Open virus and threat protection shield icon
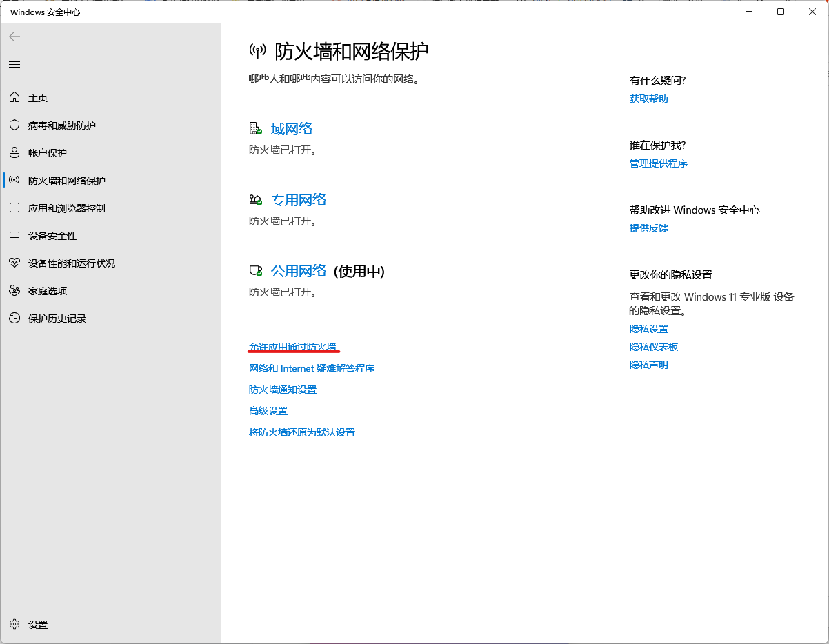 (14, 125)
